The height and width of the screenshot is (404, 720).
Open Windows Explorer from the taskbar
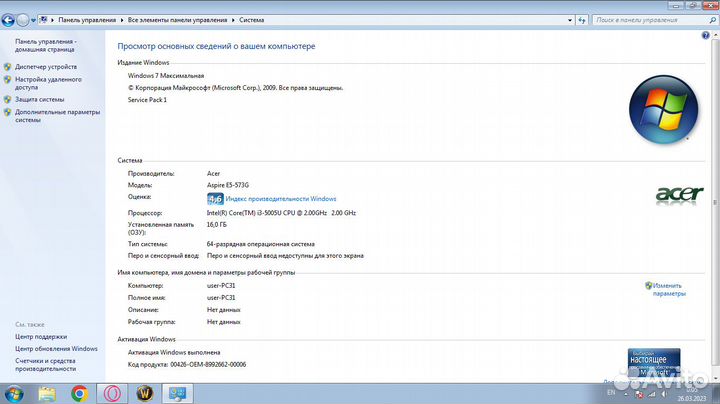(x=47, y=393)
